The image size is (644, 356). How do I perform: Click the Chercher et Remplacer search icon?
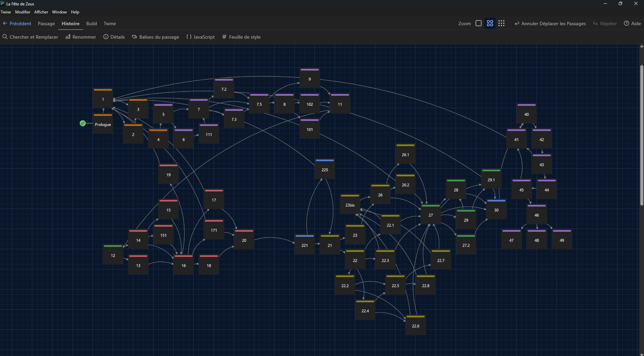click(5, 37)
